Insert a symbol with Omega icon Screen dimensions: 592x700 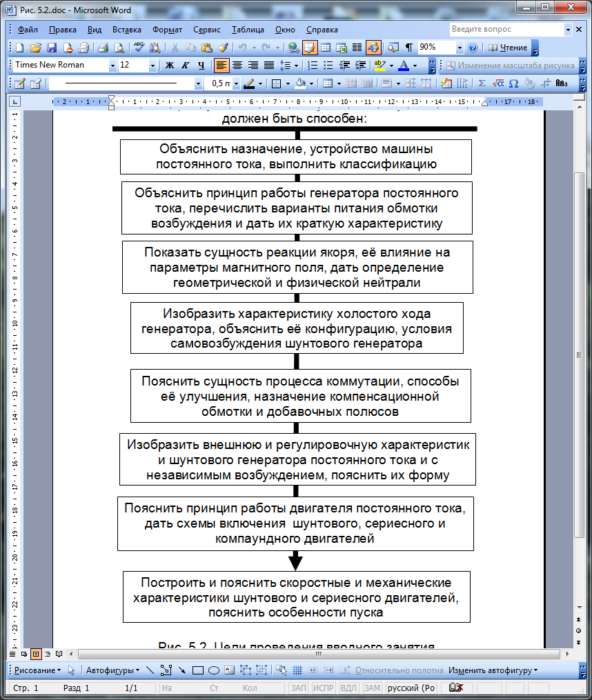coord(513,83)
